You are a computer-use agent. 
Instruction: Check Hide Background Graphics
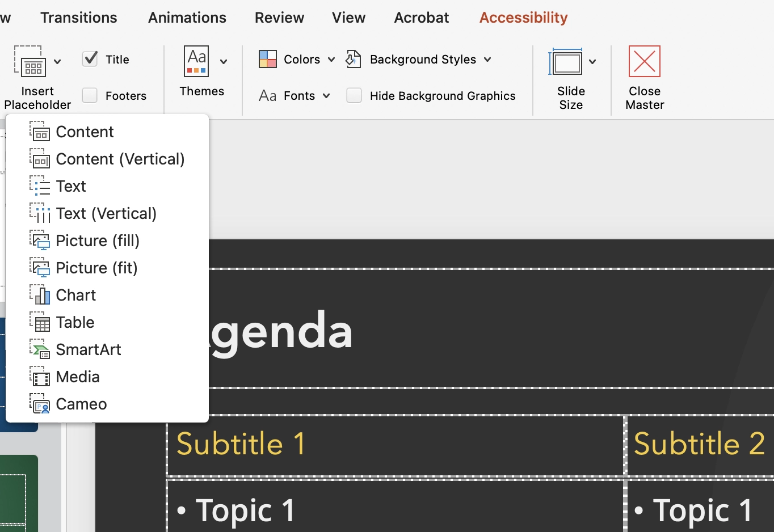point(354,95)
